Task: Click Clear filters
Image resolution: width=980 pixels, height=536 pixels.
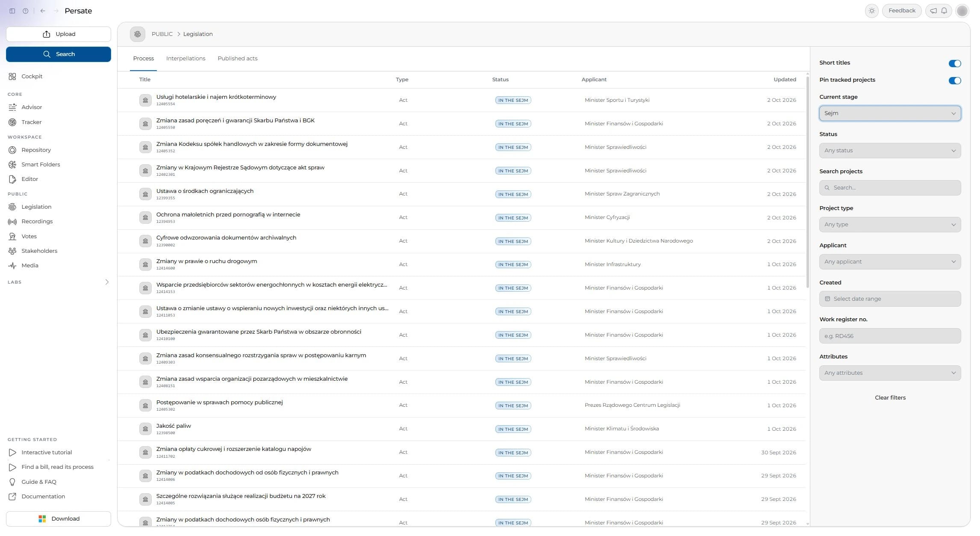Action: point(890,398)
